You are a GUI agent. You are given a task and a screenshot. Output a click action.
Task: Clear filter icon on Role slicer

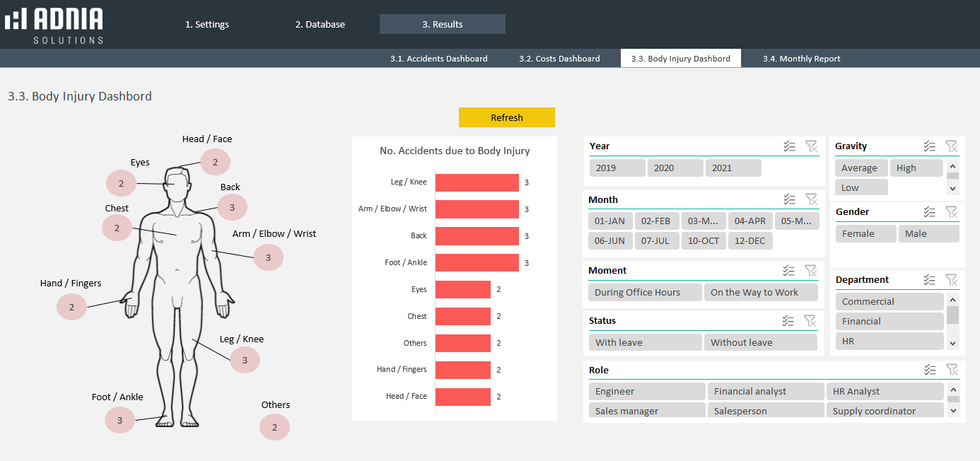(x=952, y=370)
